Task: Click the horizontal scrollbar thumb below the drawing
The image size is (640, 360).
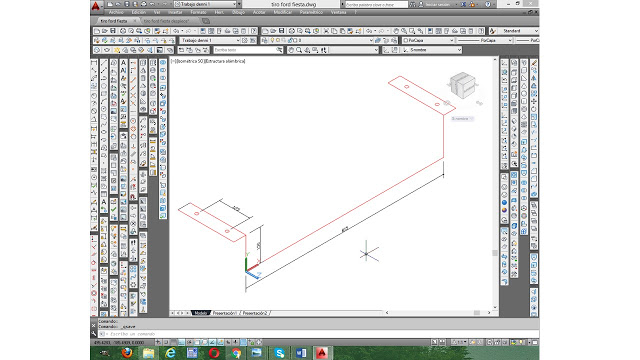Action: pos(476,313)
